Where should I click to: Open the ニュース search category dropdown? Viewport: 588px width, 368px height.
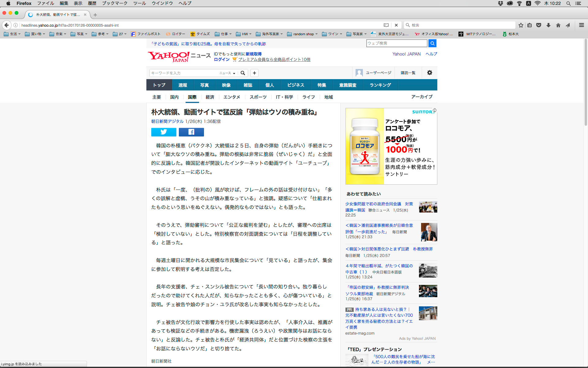[227, 73]
